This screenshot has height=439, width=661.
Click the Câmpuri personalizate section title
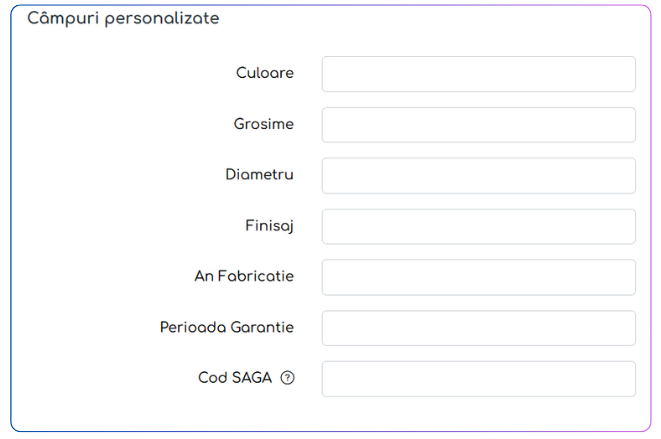[x=123, y=19]
